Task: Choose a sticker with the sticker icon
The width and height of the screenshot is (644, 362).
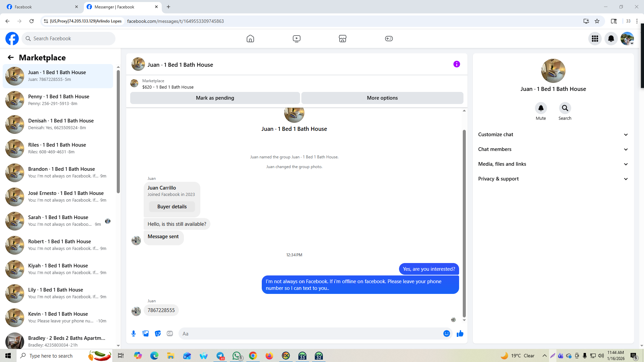Action: click(x=158, y=333)
